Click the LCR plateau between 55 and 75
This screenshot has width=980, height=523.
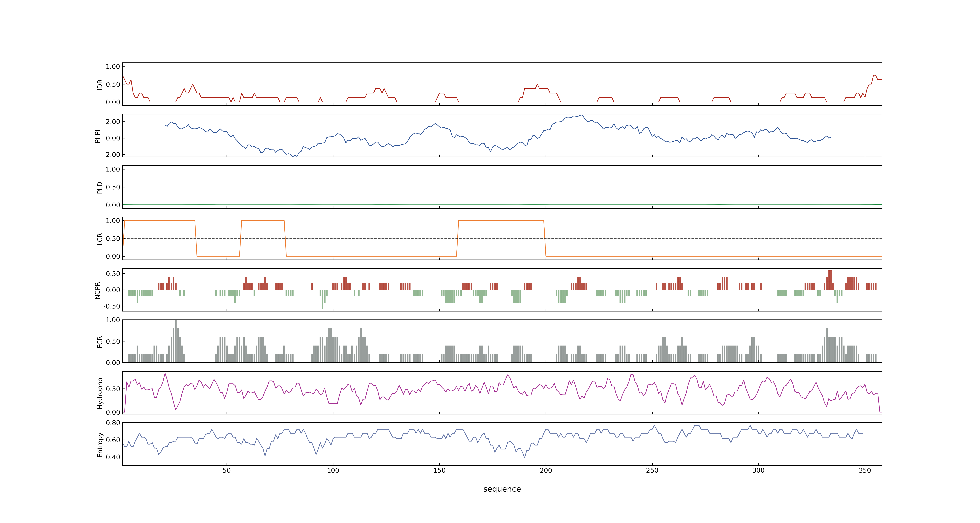pos(263,220)
